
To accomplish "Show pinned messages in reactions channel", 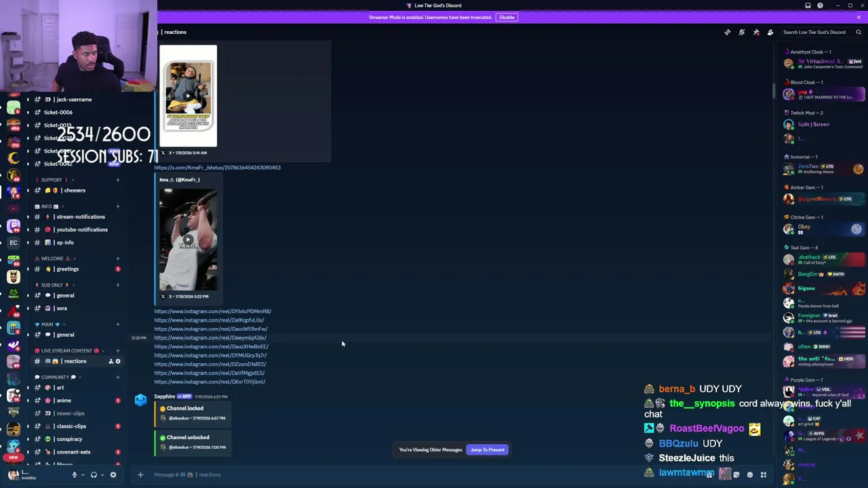I will click(756, 32).
